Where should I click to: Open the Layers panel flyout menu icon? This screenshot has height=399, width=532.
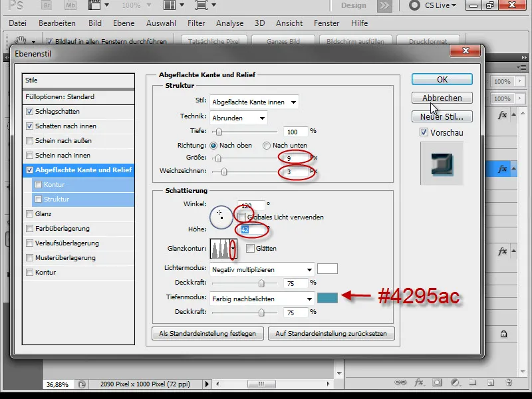coord(521,68)
